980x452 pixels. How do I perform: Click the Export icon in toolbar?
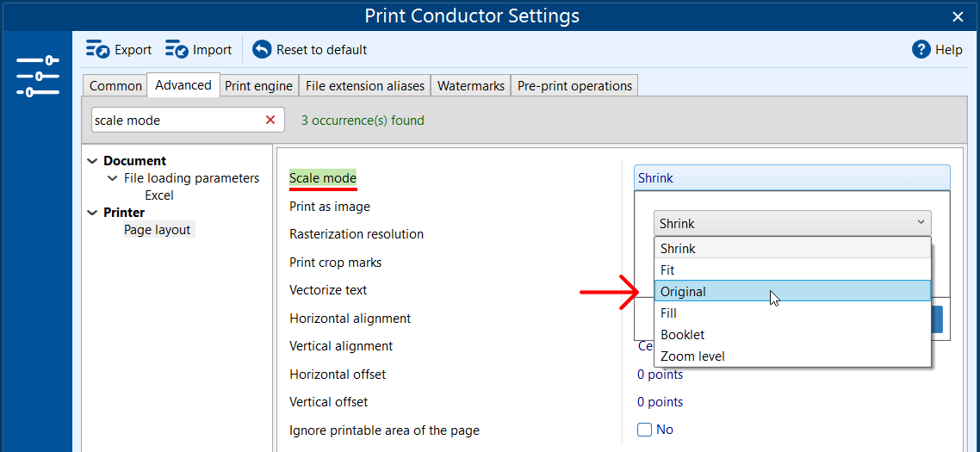[x=98, y=50]
